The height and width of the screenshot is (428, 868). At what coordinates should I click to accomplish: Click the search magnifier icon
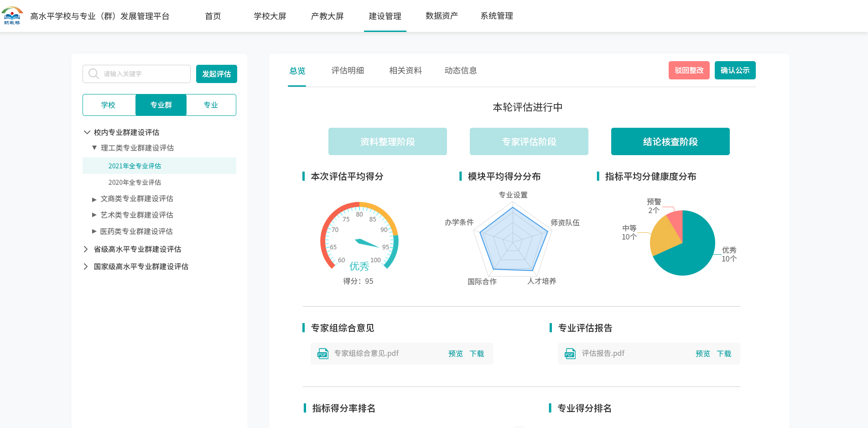coord(94,74)
